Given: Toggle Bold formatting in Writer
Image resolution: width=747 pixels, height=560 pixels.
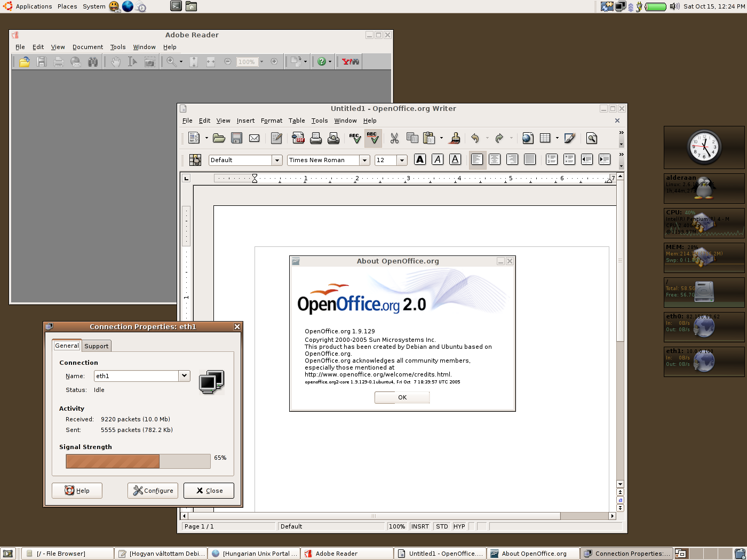Looking at the screenshot, I should click(420, 159).
